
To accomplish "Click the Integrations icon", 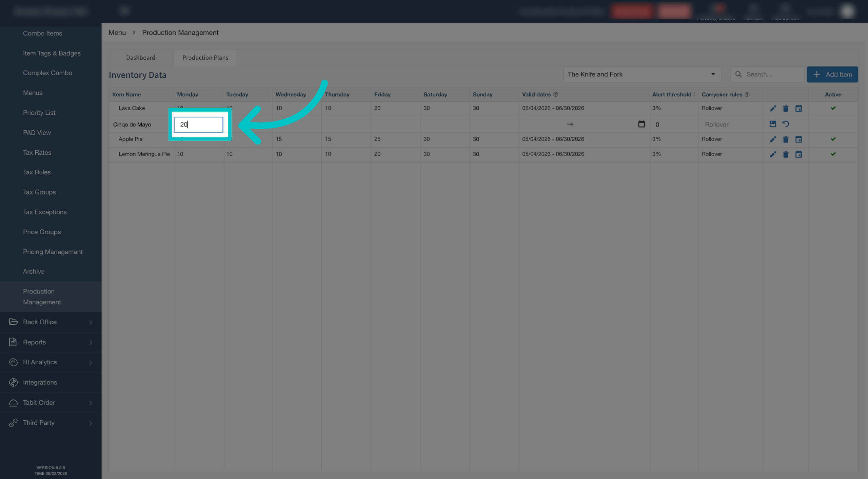I will pyautogui.click(x=13, y=382).
